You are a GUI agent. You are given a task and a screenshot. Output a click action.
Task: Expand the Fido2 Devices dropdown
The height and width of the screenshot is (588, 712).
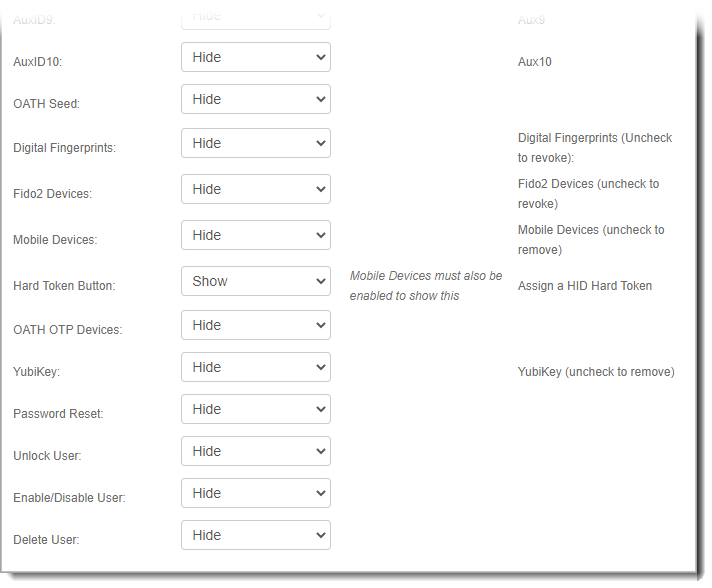click(x=255, y=190)
